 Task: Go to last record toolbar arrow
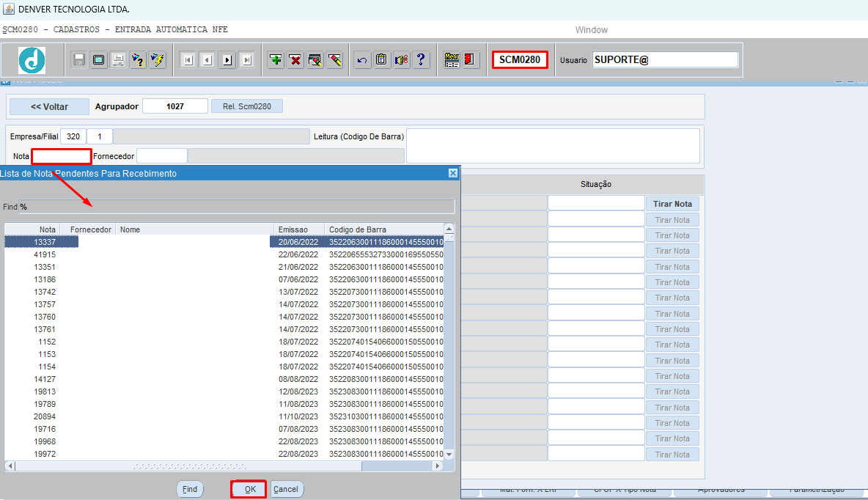click(247, 60)
